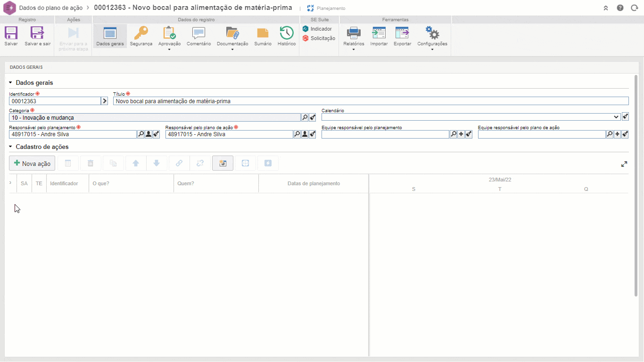The height and width of the screenshot is (362, 644).
Task: Select the Dados gerais ribbon item
Action: click(110, 36)
